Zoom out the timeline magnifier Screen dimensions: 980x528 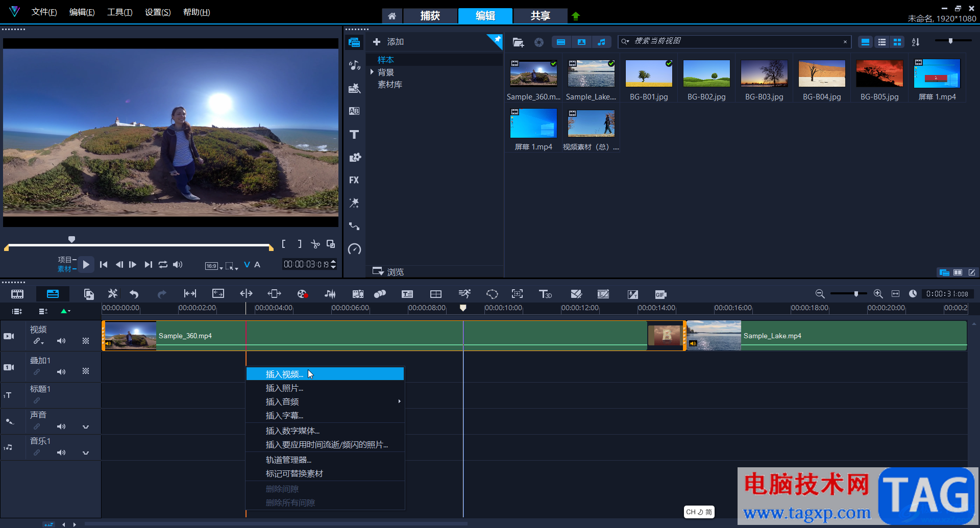tap(820, 294)
